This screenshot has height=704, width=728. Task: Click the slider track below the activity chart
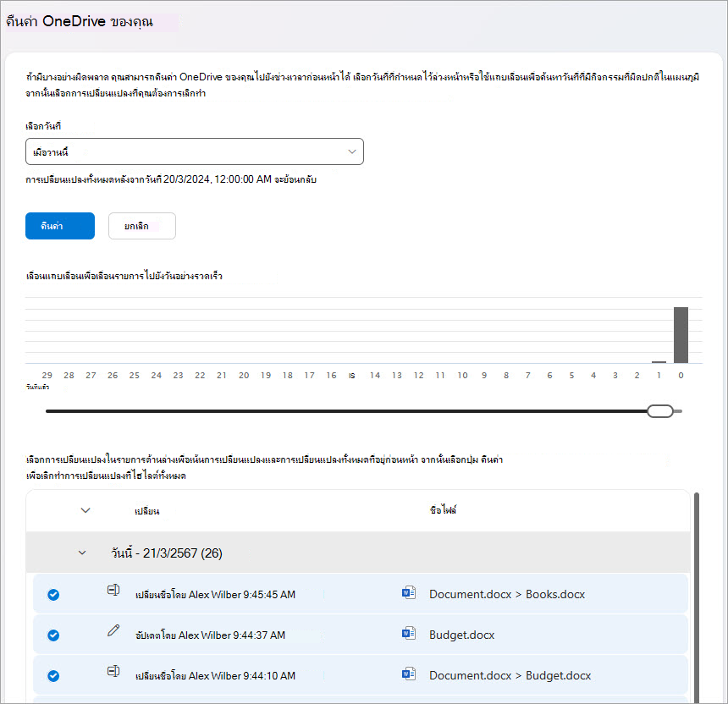363,411
